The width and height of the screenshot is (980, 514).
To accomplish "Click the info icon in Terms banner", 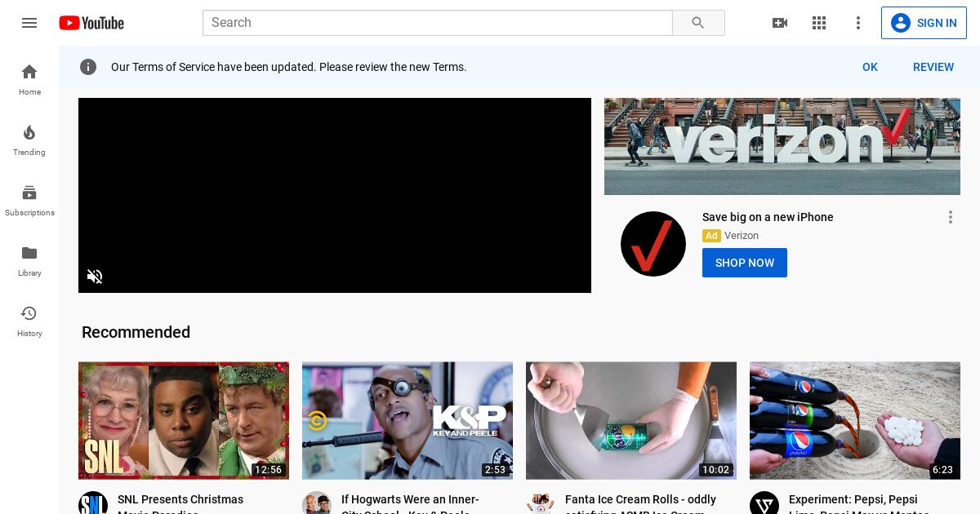I will pyautogui.click(x=88, y=67).
